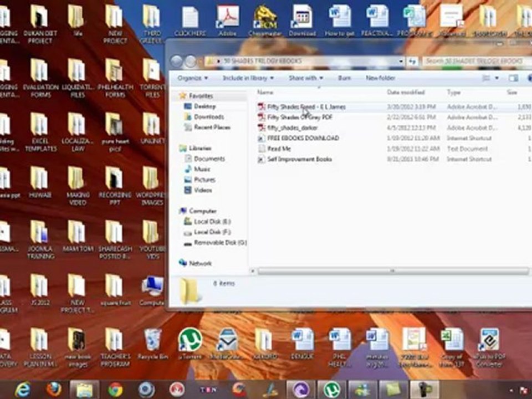Open Google Chrome from the taskbar
Screen dimensions: 532x399
115,390
